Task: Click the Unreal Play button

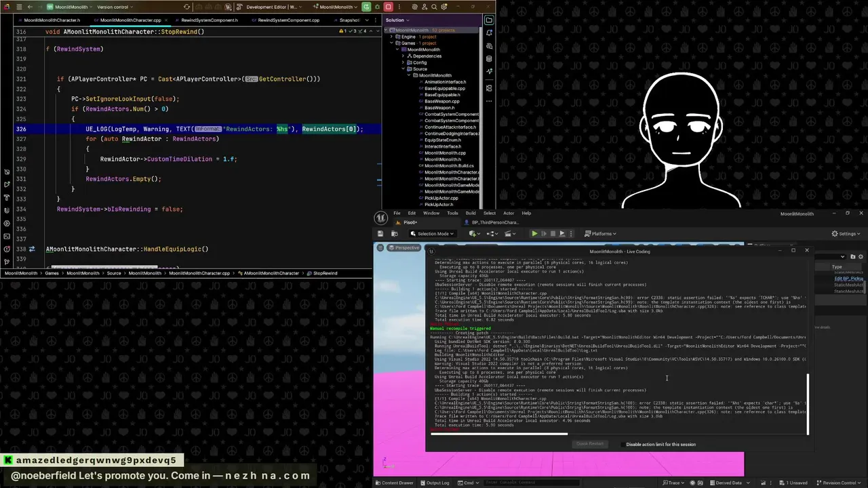Action: [534, 234]
